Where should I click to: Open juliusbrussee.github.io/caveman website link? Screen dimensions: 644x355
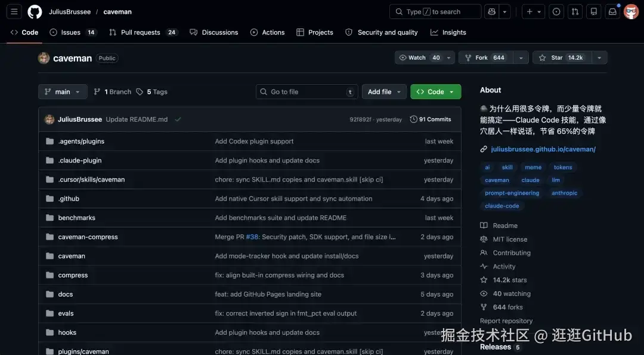[543, 149]
